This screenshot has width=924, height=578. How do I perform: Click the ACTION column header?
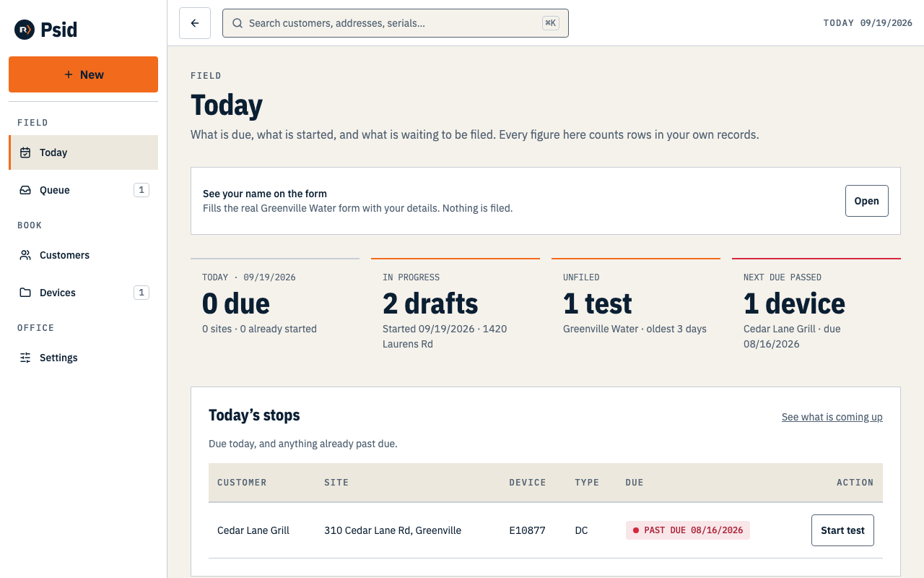(x=855, y=483)
